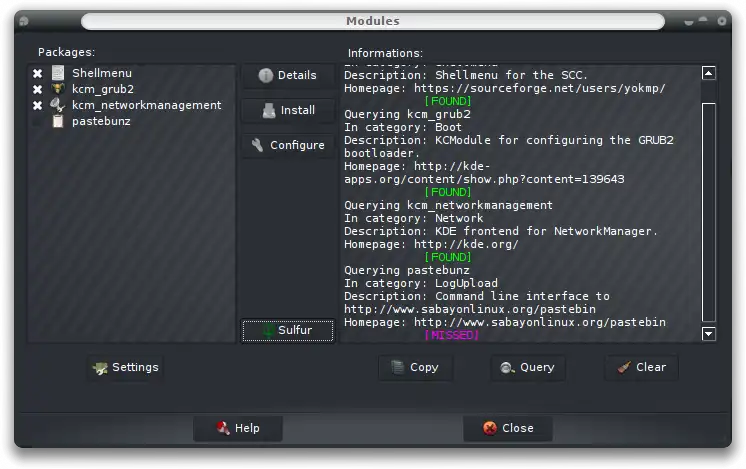Click the http://kde.org/ homepage text
The image size is (746, 469).
(x=466, y=244)
